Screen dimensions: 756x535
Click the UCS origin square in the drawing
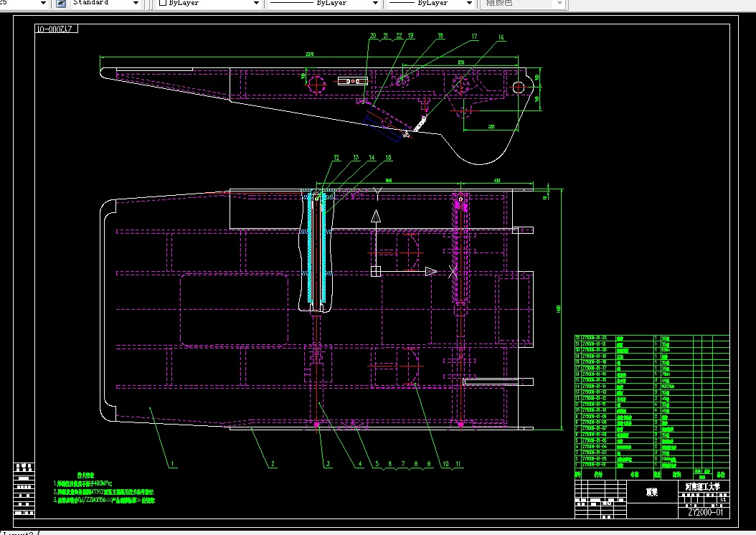point(376,271)
